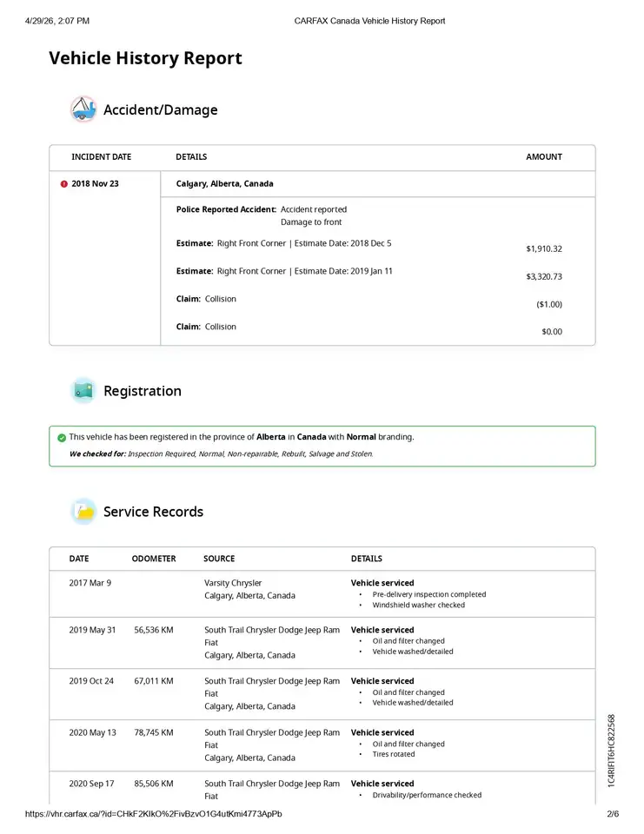This screenshot has height=834, width=644.
Task: Select the 2020 Sep 17 service date
Action: pos(91,784)
